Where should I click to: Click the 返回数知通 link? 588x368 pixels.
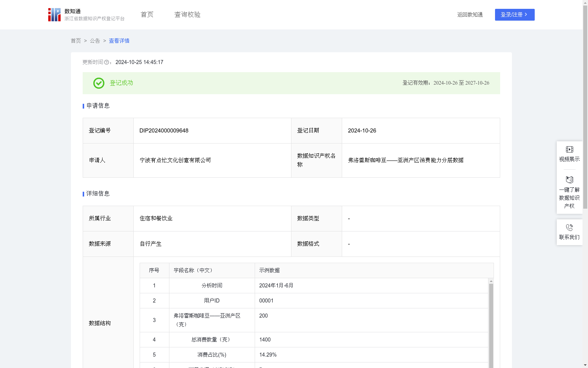pos(470,15)
